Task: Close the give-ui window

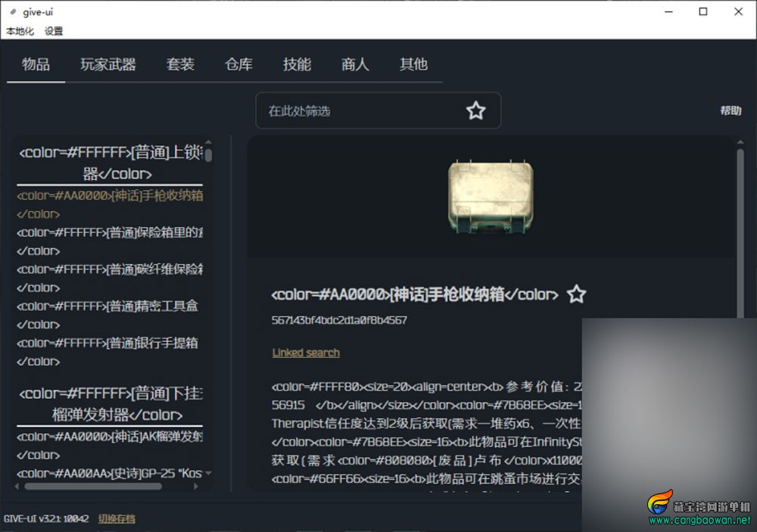Action: click(738, 11)
